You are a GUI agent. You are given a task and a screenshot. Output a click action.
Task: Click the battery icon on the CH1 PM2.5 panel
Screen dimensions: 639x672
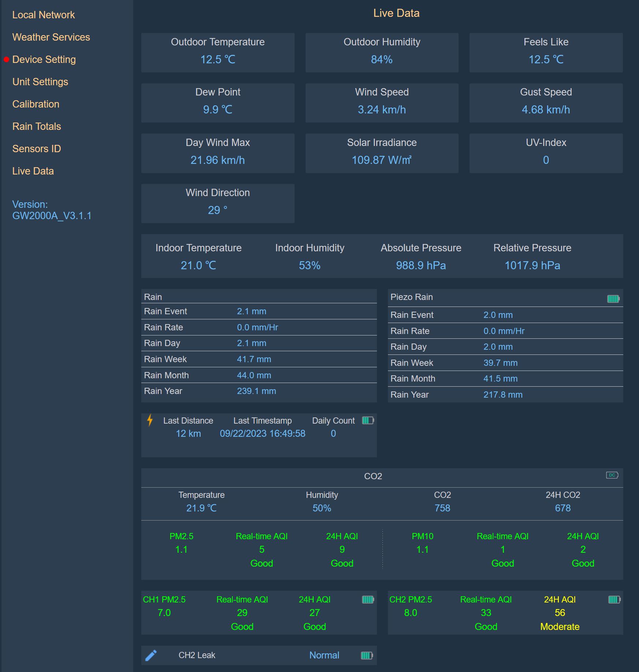pos(368,599)
